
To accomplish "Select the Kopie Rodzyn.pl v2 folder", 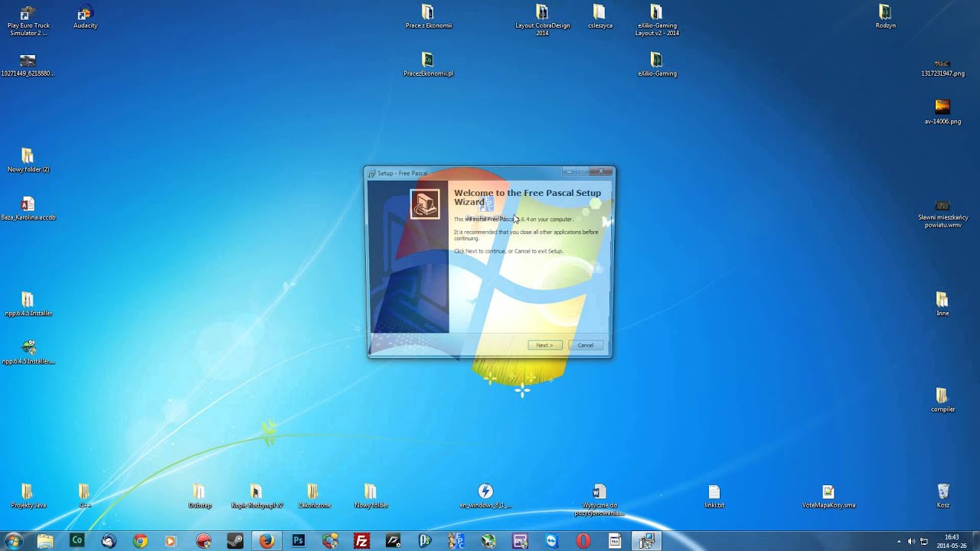I will click(x=256, y=497).
